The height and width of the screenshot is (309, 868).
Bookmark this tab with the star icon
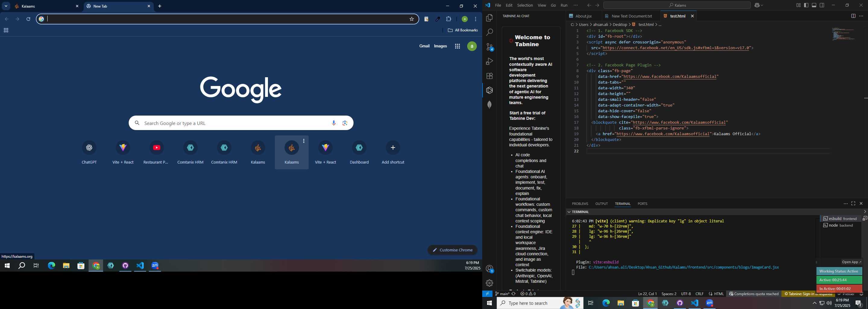(411, 19)
